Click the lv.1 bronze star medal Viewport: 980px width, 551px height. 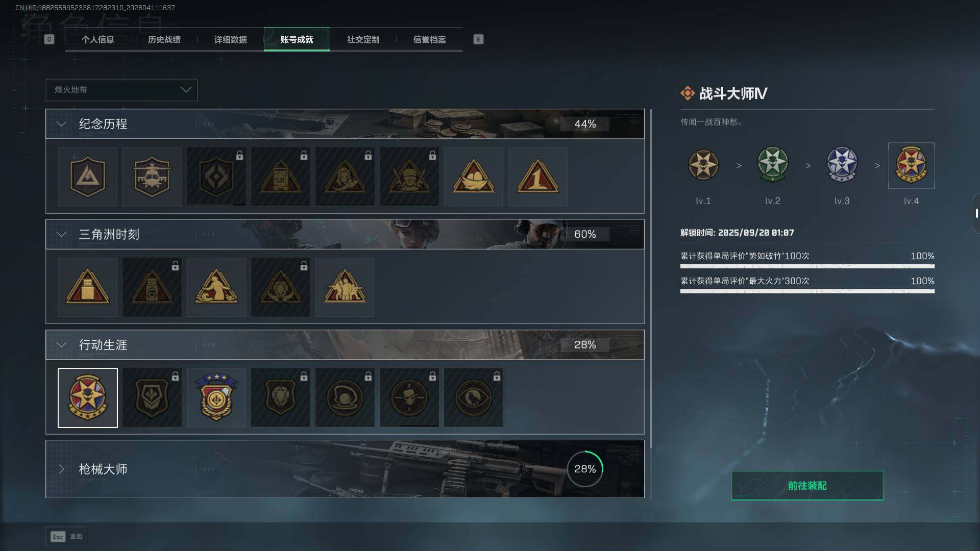point(703,165)
